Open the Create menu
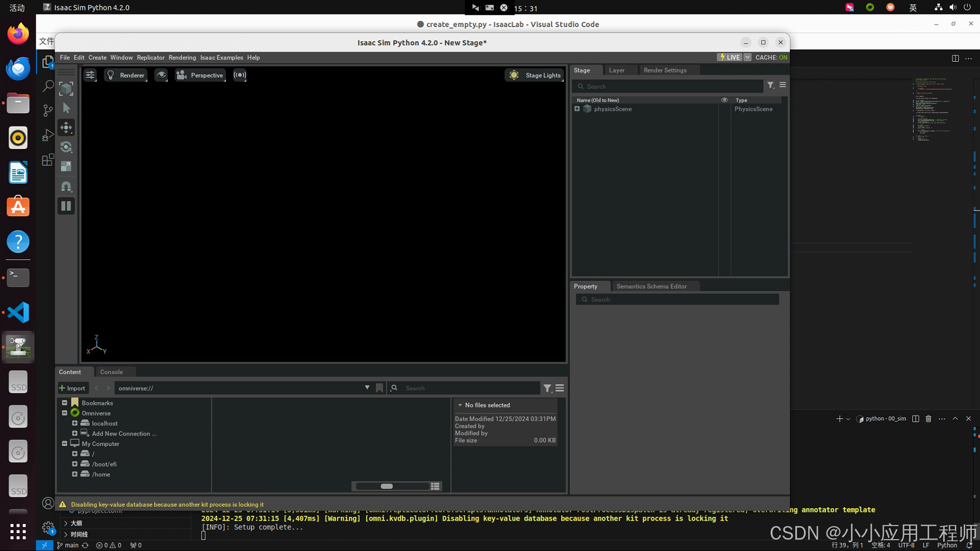The width and height of the screenshot is (980, 551). coord(98,57)
